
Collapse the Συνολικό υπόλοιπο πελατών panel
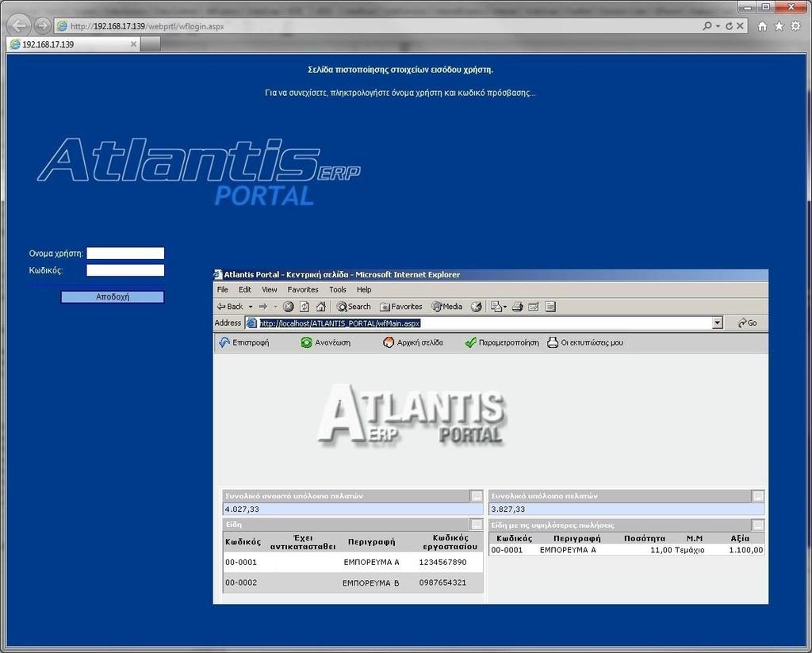pyautogui.click(x=757, y=496)
